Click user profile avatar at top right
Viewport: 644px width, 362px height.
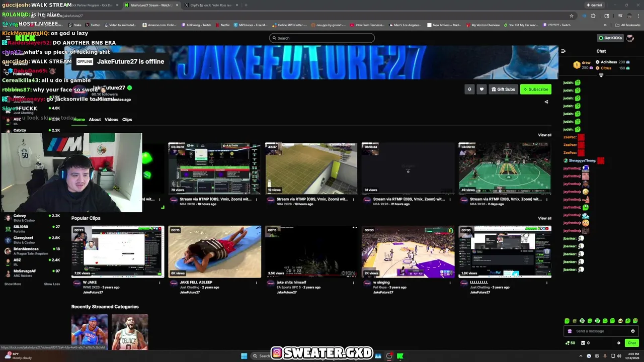click(x=630, y=38)
